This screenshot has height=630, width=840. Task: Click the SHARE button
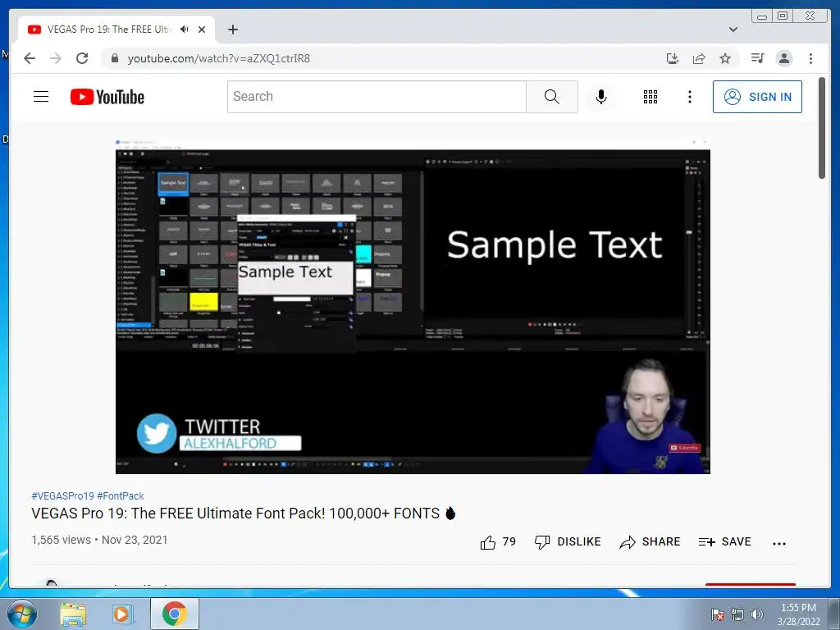pyautogui.click(x=650, y=542)
